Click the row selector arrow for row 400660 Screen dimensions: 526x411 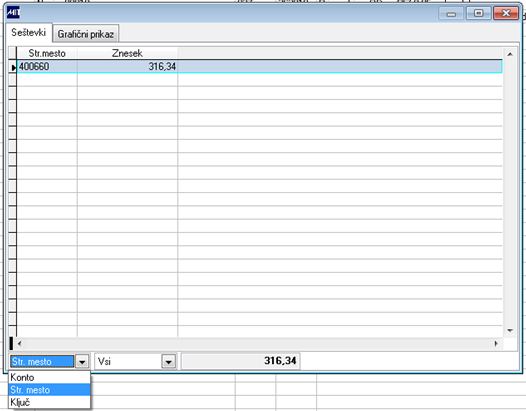pyautogui.click(x=13, y=67)
